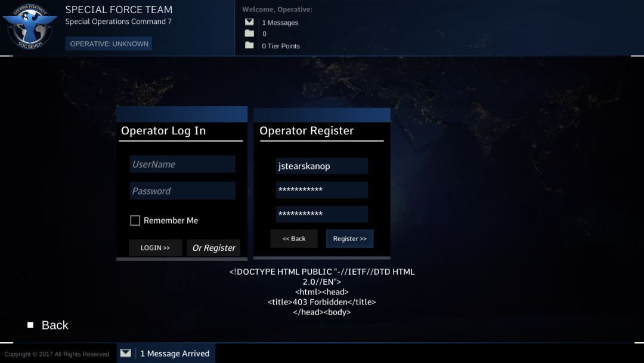Focus the Password field in Operator Log In
Image resolution: width=644 pixels, height=363 pixels.
point(182,190)
